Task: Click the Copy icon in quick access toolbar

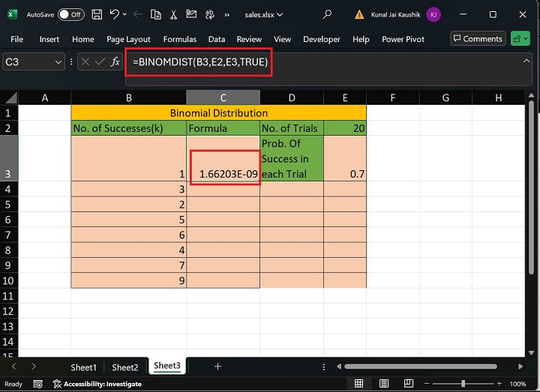Action: (x=156, y=14)
